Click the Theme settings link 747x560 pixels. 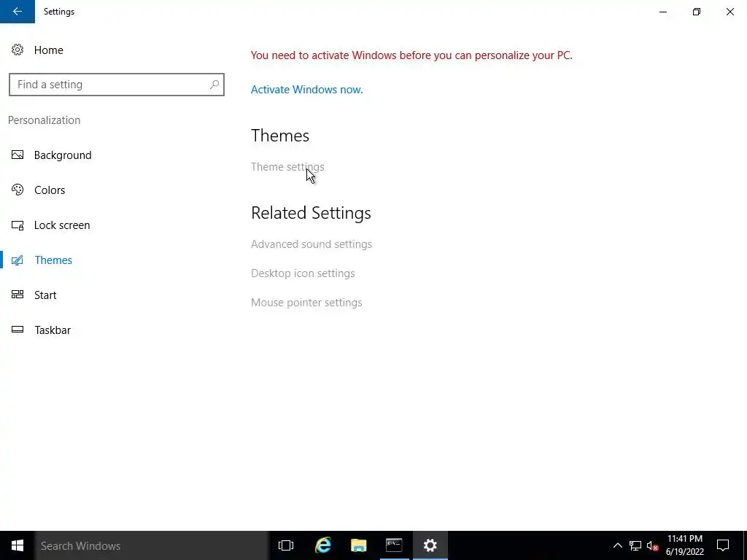click(x=287, y=167)
